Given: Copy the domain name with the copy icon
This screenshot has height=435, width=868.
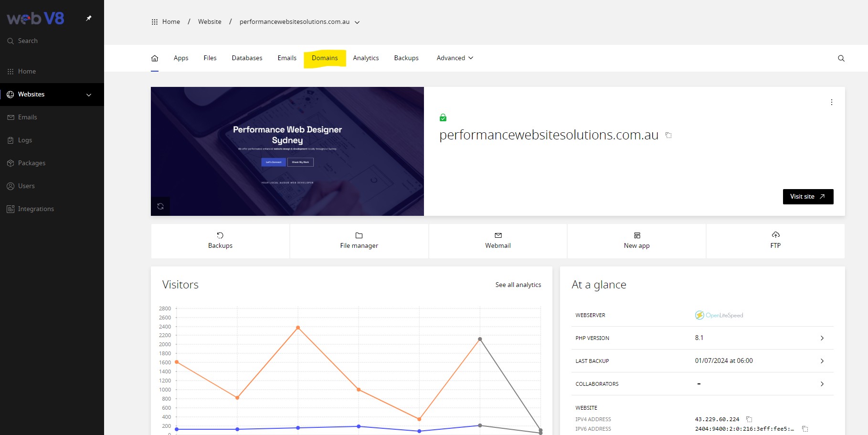Looking at the screenshot, I should point(668,136).
